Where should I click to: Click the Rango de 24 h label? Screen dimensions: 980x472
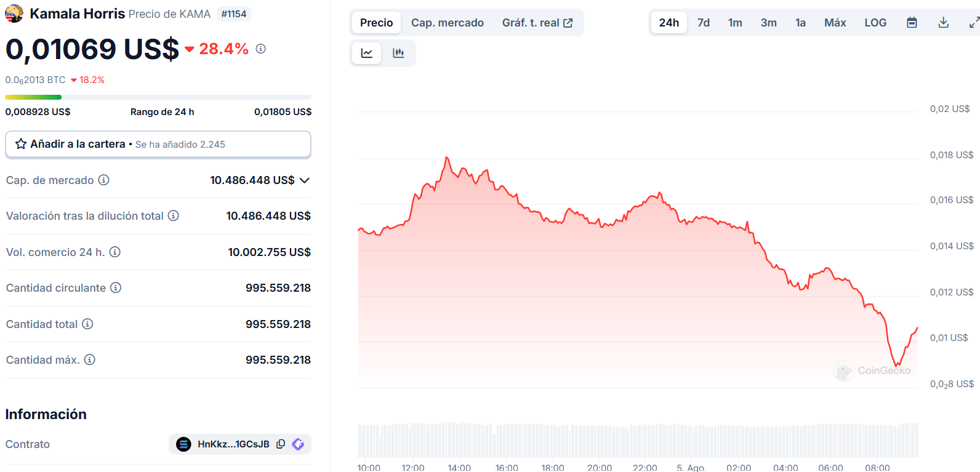(x=163, y=112)
